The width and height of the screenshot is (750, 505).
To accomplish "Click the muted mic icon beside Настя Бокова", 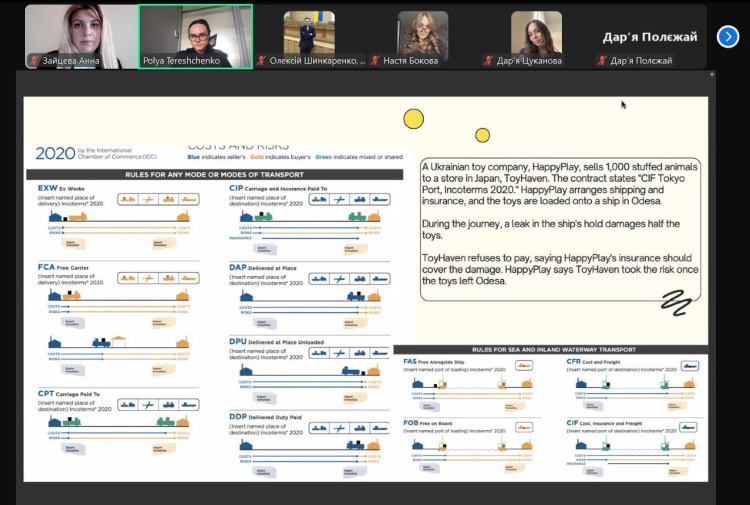I will (375, 61).
